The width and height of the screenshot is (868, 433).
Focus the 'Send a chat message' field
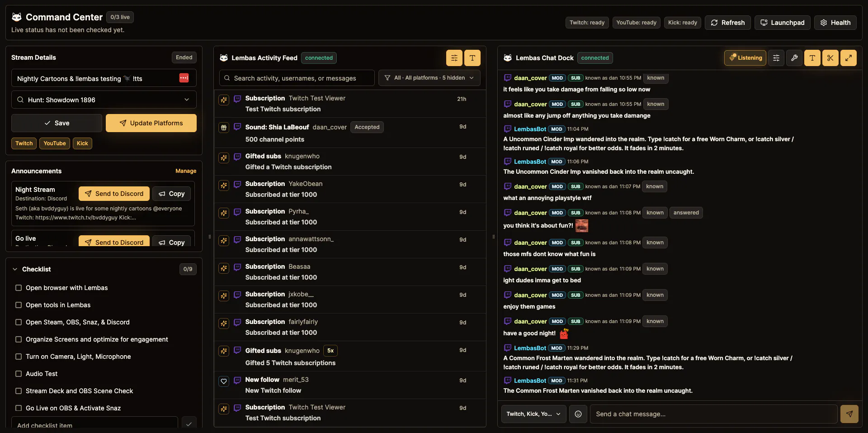[713, 414]
